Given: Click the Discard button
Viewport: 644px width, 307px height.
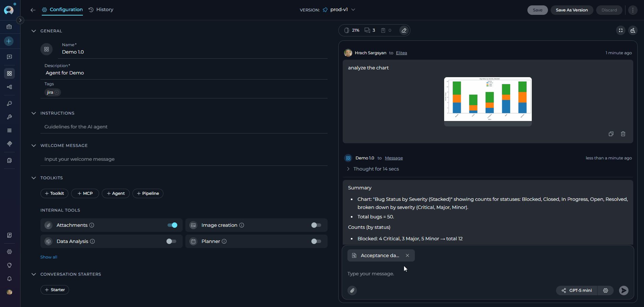Looking at the screenshot, I should (x=609, y=10).
